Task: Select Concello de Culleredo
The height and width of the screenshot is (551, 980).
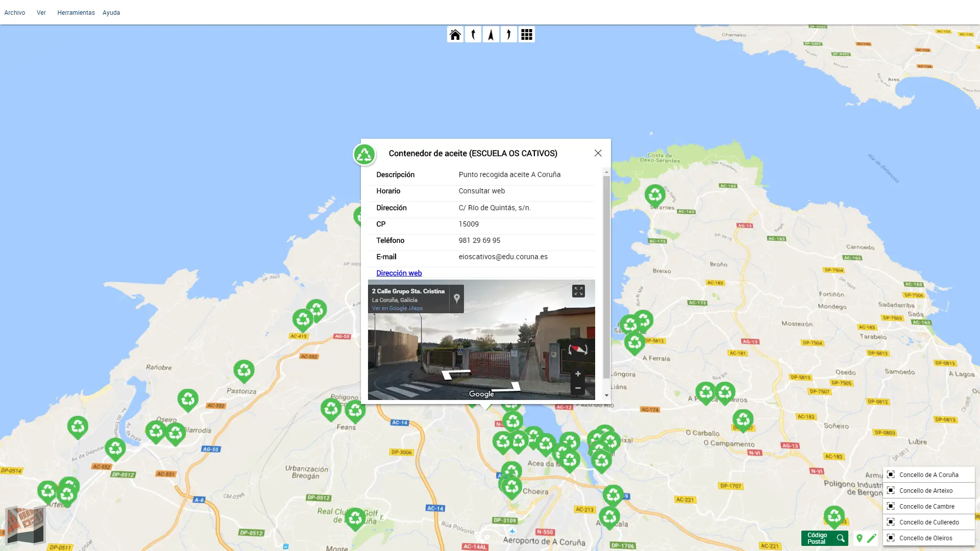Action: 928,522
